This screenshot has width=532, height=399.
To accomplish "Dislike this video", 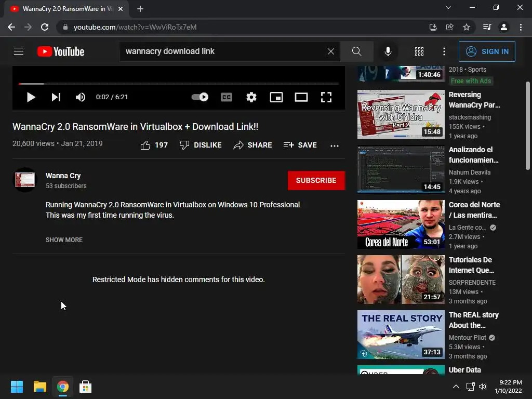I will click(x=201, y=145).
